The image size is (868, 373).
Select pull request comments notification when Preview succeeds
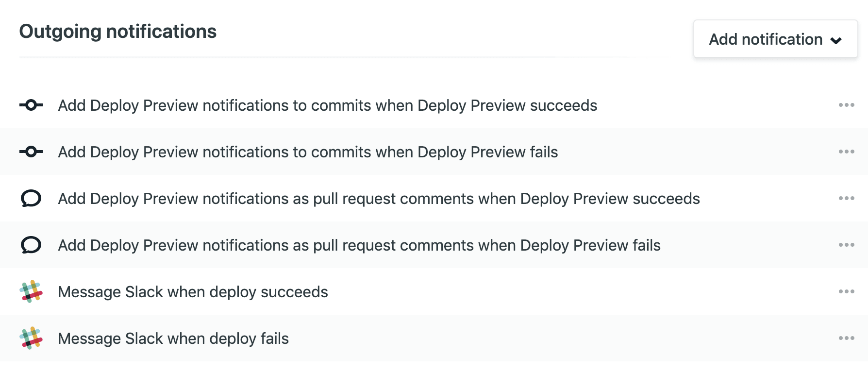(379, 199)
